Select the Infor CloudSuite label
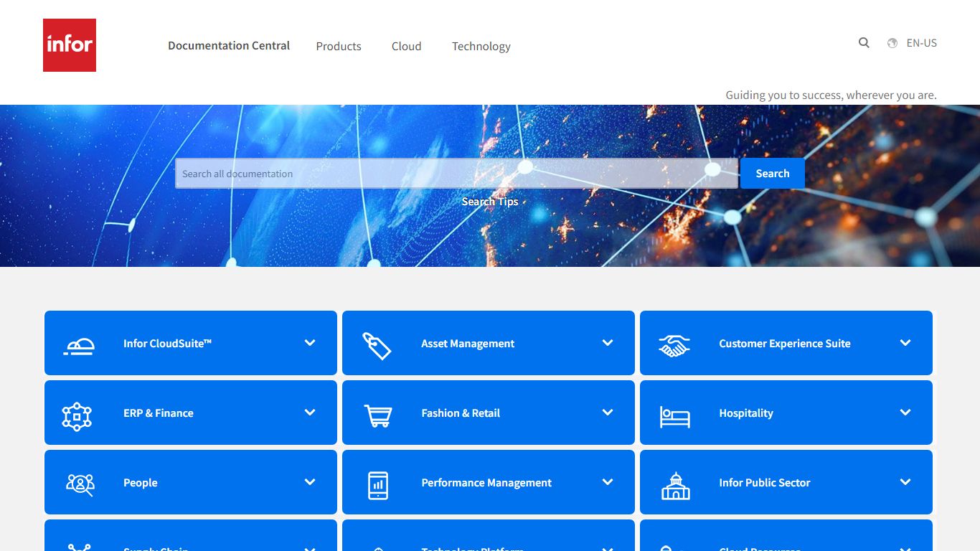980x551 pixels. 167,344
